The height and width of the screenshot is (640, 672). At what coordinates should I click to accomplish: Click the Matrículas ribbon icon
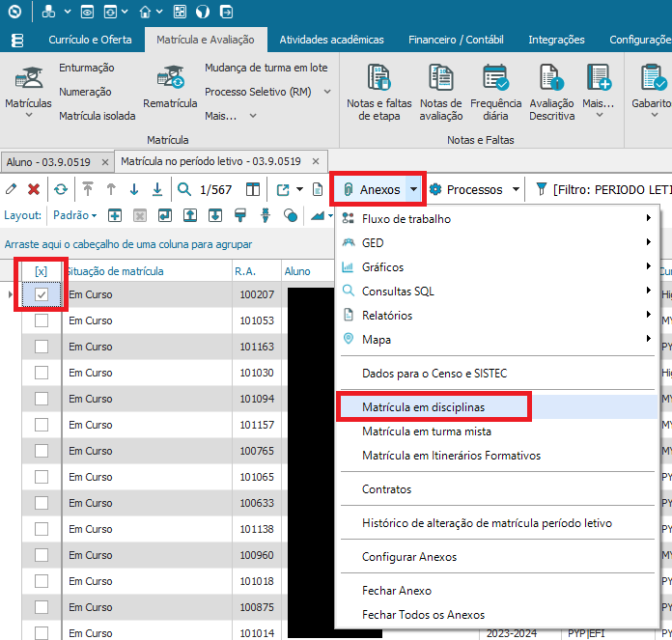(x=28, y=77)
